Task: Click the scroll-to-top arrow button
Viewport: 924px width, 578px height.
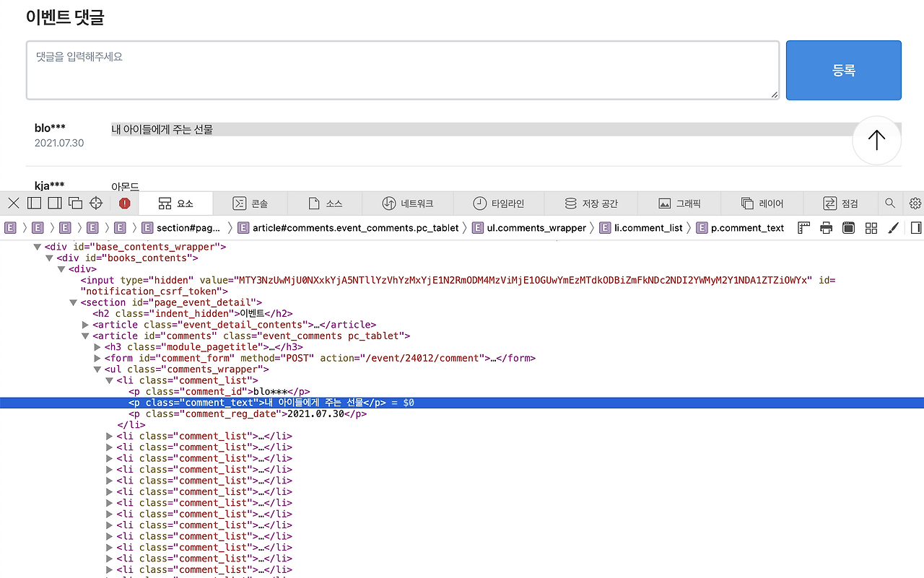Action: point(876,140)
